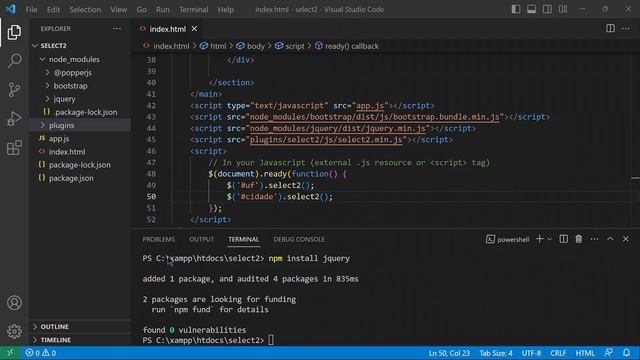Open the Terminal menu

(193, 9)
